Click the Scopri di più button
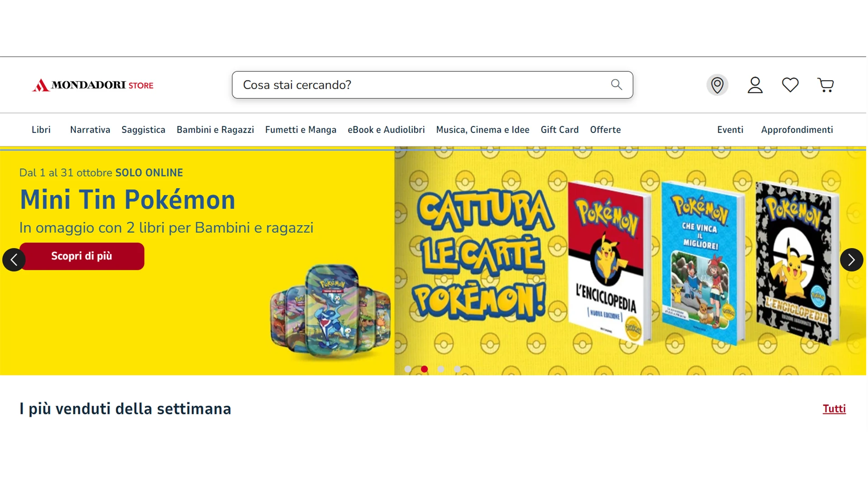 click(x=82, y=256)
